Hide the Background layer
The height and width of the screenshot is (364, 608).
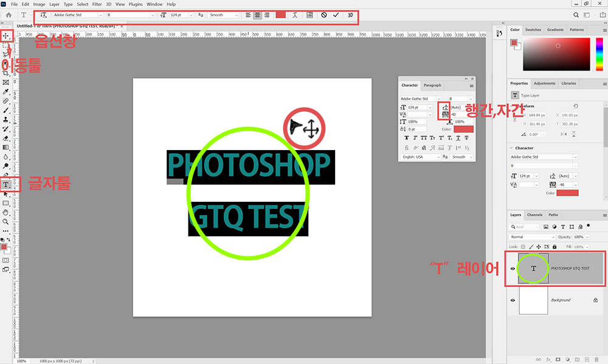(x=513, y=300)
